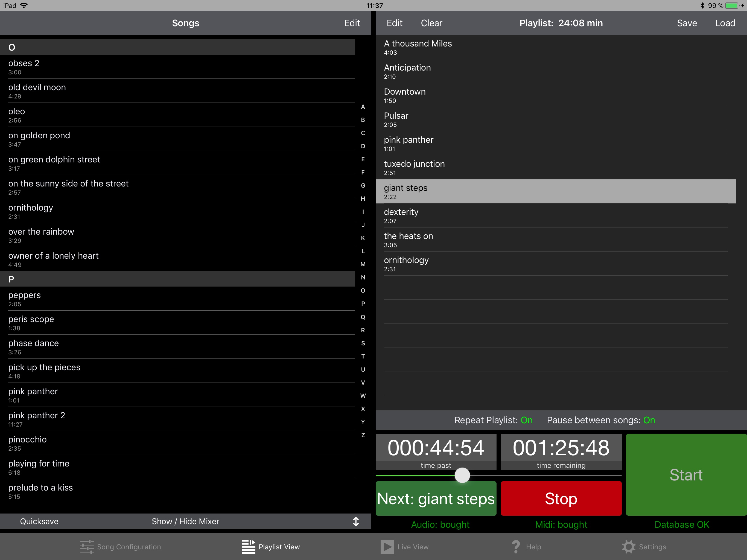Image resolution: width=747 pixels, height=560 pixels.
Task: Tap the time past counter
Action: 436,452
